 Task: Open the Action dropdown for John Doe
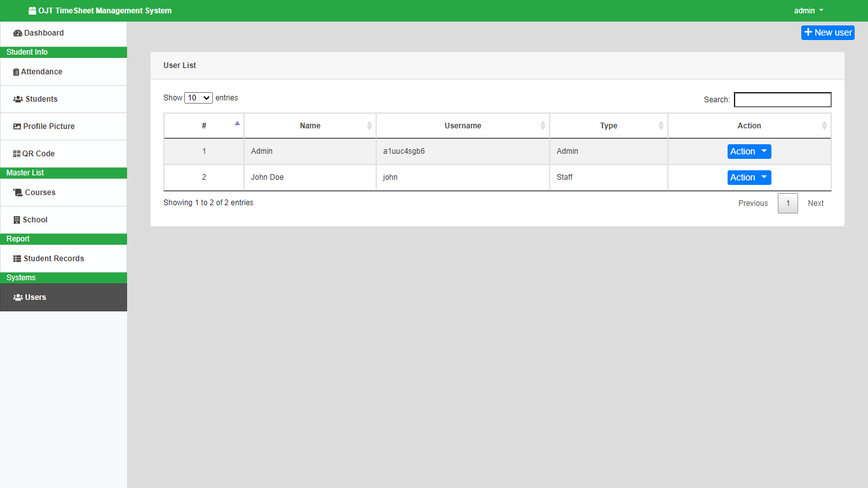point(749,177)
